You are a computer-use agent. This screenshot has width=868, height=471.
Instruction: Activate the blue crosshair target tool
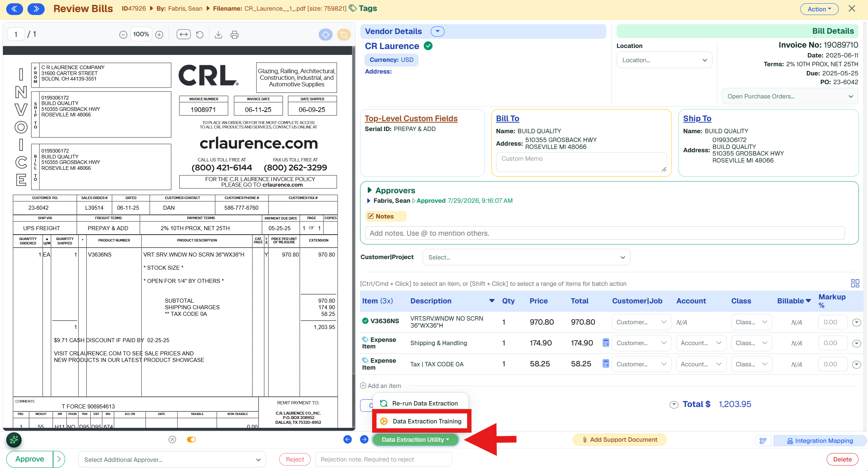[325, 35]
